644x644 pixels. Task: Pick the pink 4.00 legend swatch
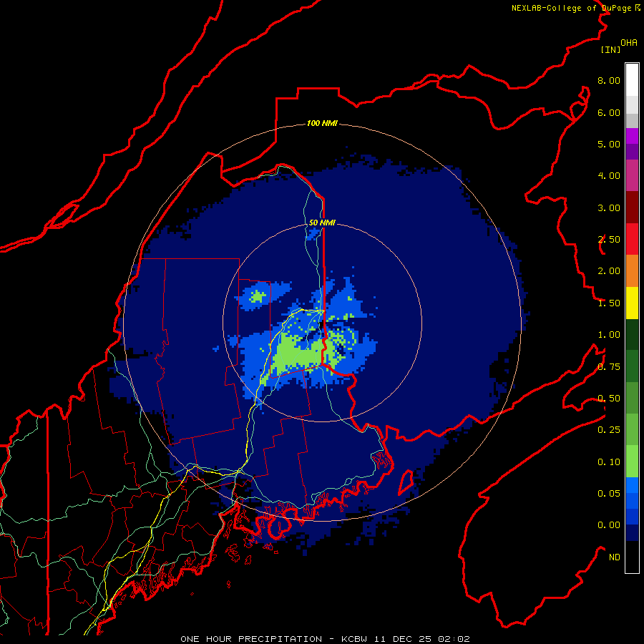(632, 176)
